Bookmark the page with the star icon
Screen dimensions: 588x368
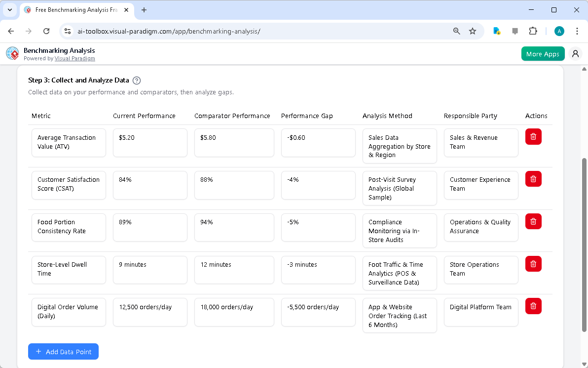pos(473,31)
